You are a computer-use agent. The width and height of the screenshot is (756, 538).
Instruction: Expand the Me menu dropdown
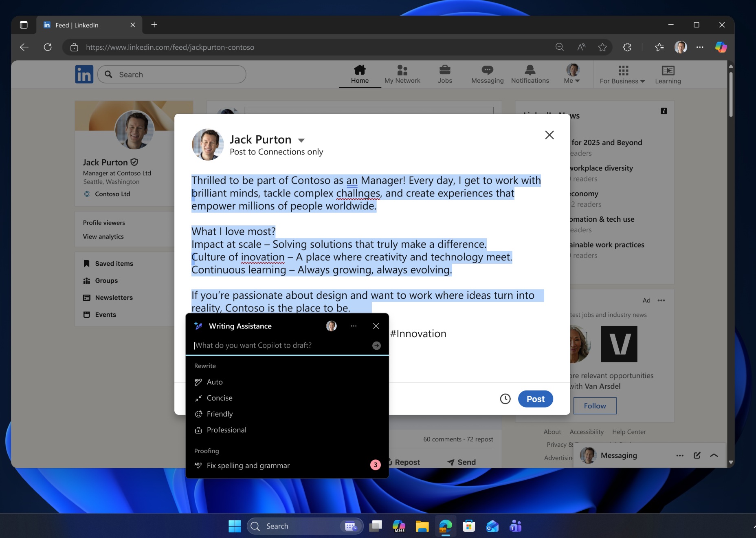point(572,74)
